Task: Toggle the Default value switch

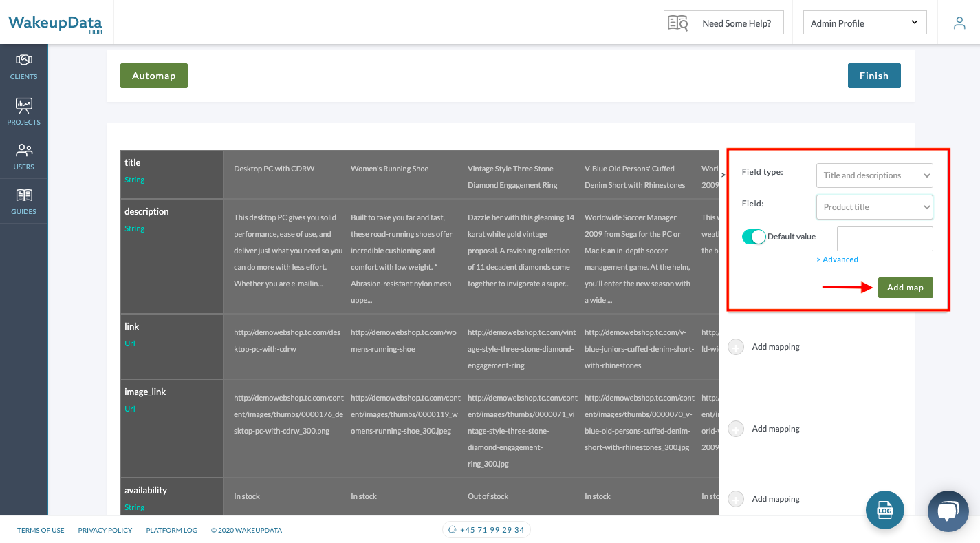Action: pos(754,237)
